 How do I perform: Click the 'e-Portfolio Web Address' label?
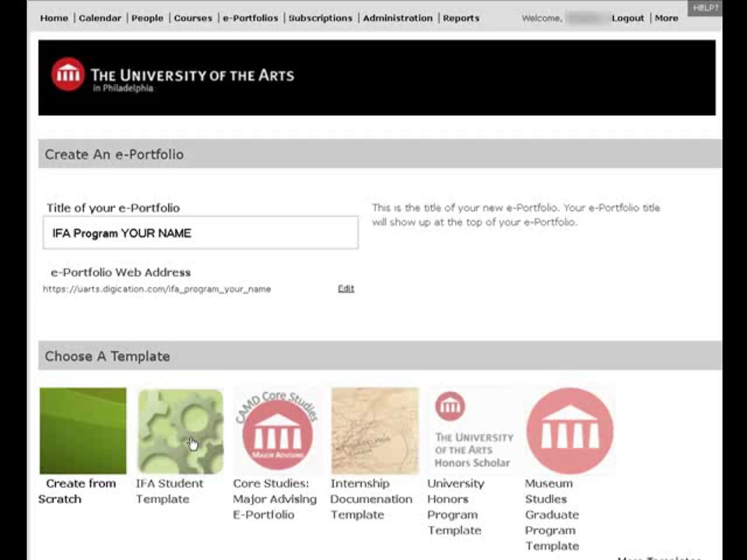click(x=120, y=273)
